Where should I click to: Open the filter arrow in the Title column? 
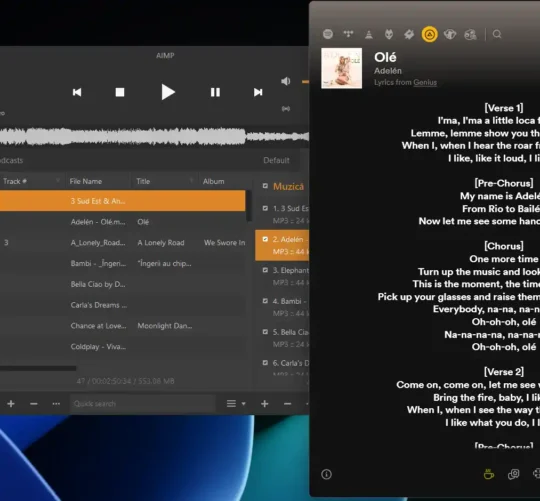[191, 181]
